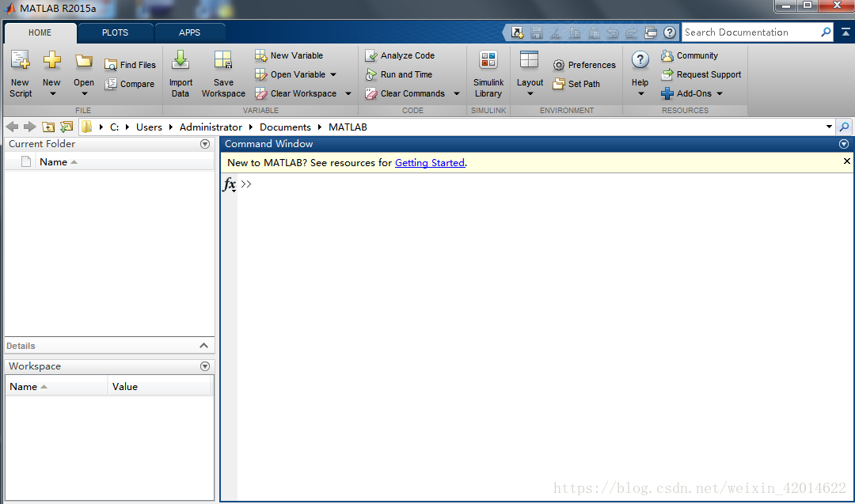Click the Workspace Value column header
855x504 pixels.
[x=158, y=387]
